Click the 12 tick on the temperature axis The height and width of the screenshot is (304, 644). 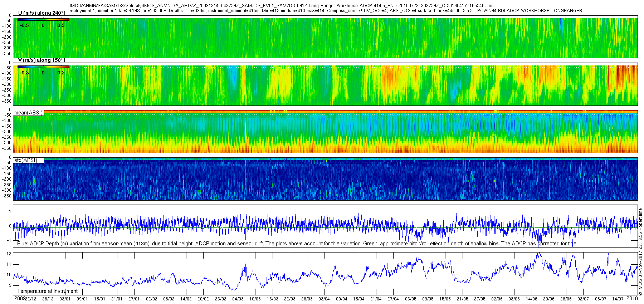pos(9,254)
